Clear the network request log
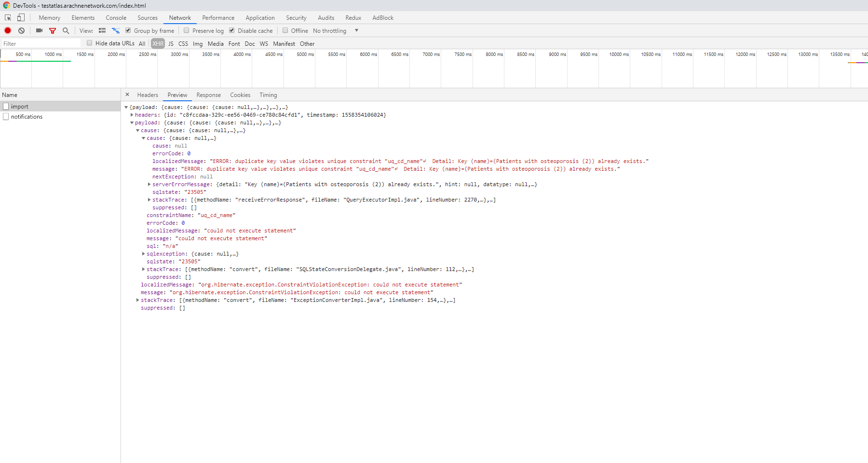The height and width of the screenshot is (463, 868). 21,30
